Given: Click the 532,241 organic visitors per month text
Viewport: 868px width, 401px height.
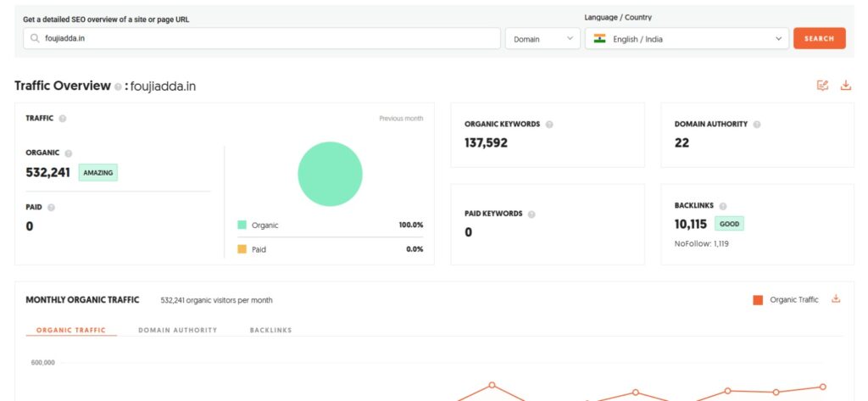Looking at the screenshot, I should tap(216, 300).
